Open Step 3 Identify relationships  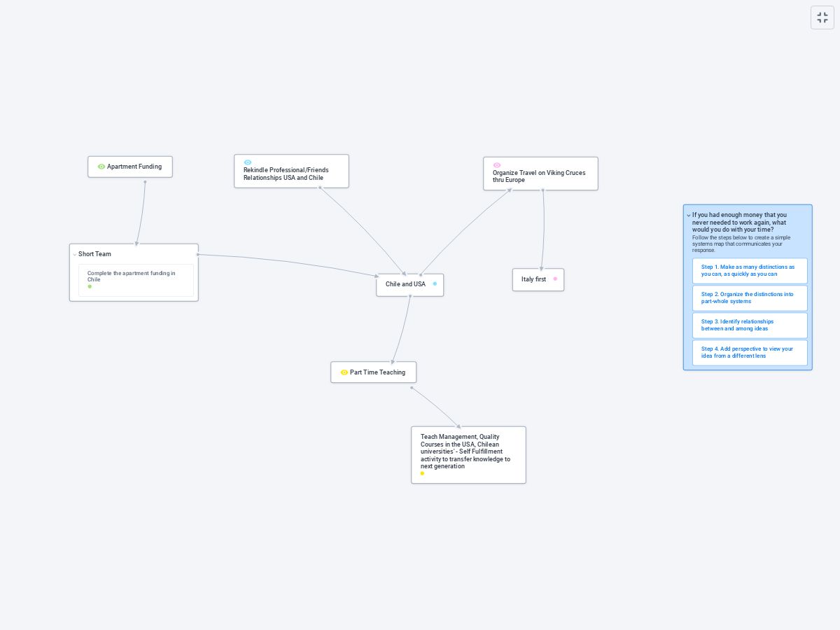tap(749, 325)
